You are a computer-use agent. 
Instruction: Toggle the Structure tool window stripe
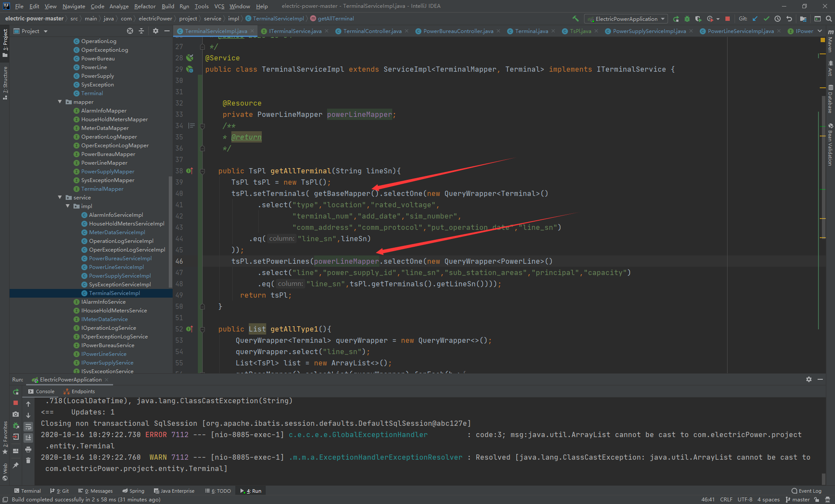tap(5, 83)
